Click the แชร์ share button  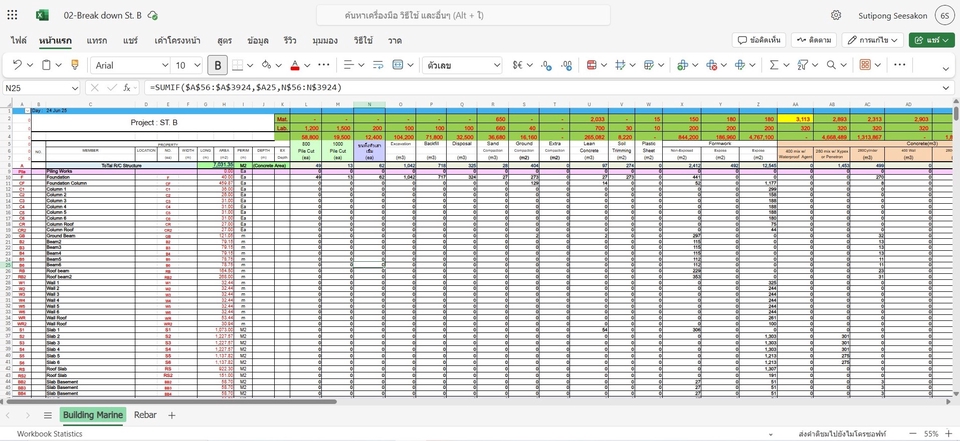click(931, 40)
